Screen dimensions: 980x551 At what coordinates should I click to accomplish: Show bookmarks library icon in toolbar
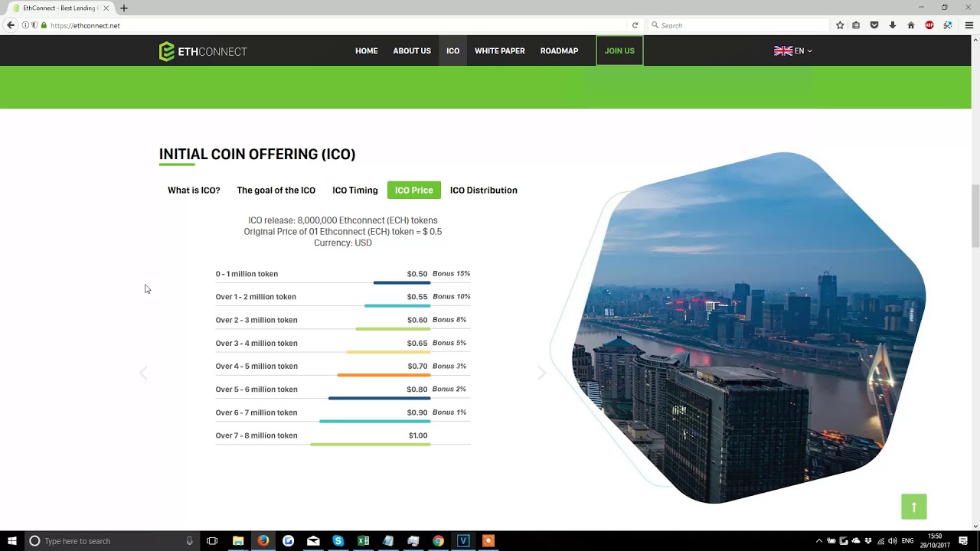(x=856, y=25)
